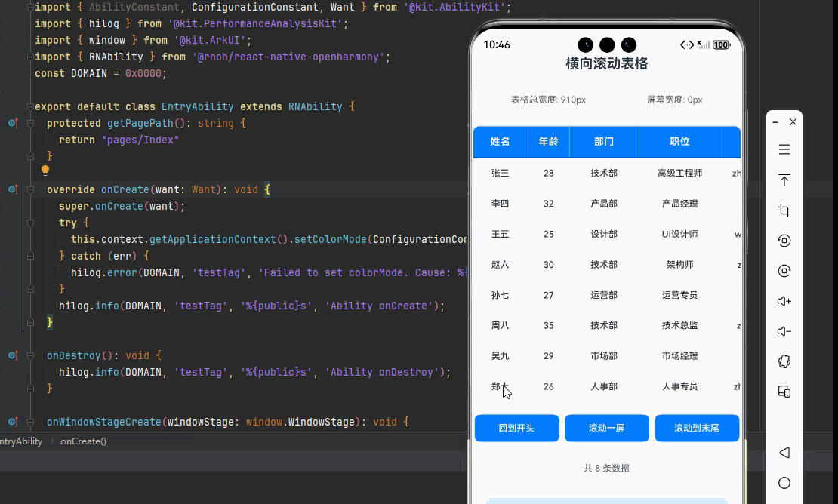Rotate the emulator screen counterclockwise

click(784, 241)
